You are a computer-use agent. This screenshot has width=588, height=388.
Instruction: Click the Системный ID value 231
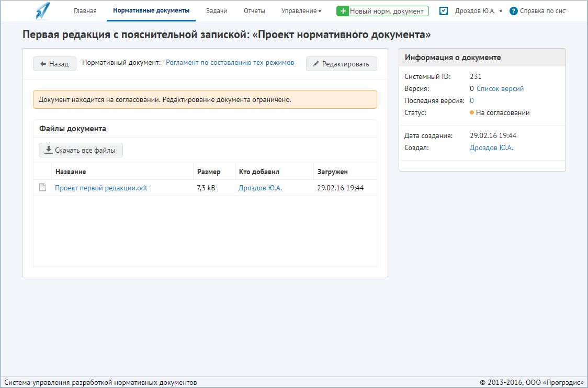[x=476, y=76]
